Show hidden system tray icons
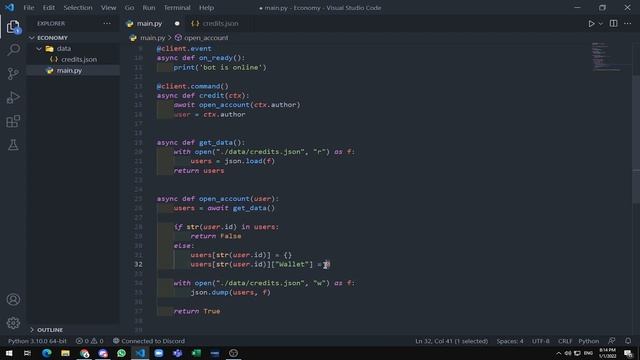The image size is (640, 360). (558, 353)
